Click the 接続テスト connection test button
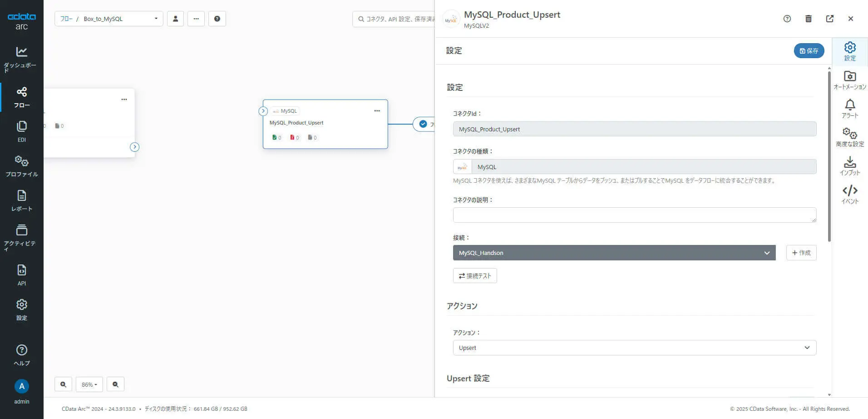 point(474,276)
